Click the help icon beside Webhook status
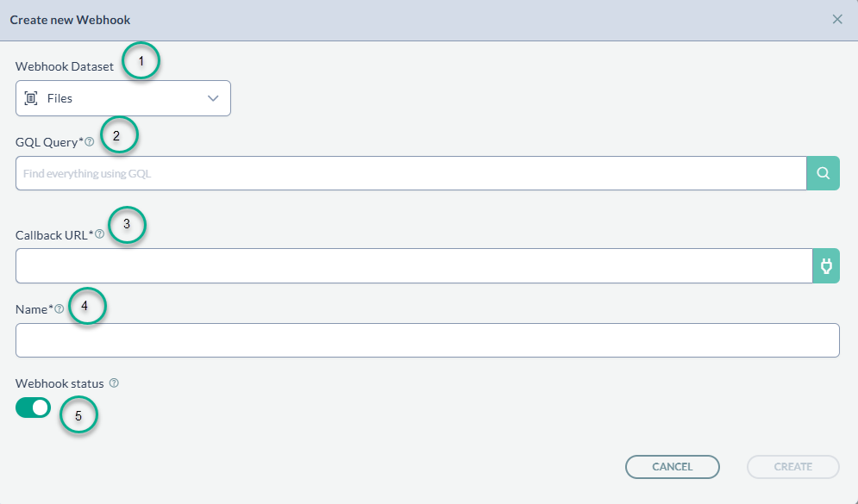Image resolution: width=858 pixels, height=504 pixels. (x=114, y=383)
